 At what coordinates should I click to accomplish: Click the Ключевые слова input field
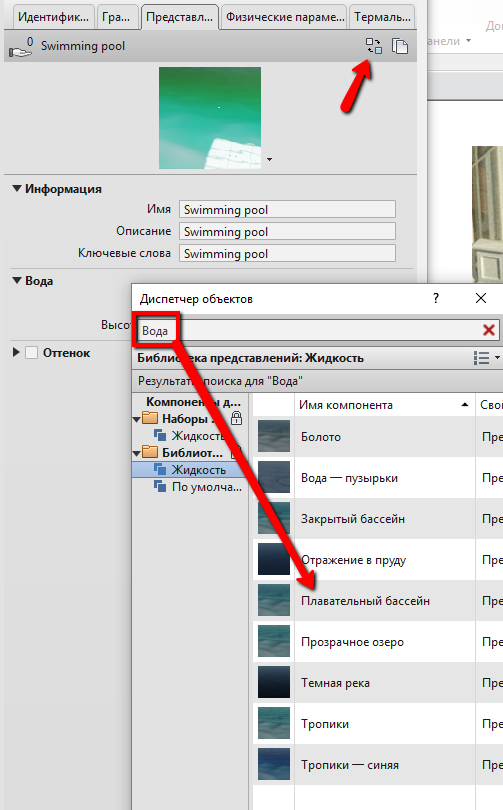[x=287, y=254]
